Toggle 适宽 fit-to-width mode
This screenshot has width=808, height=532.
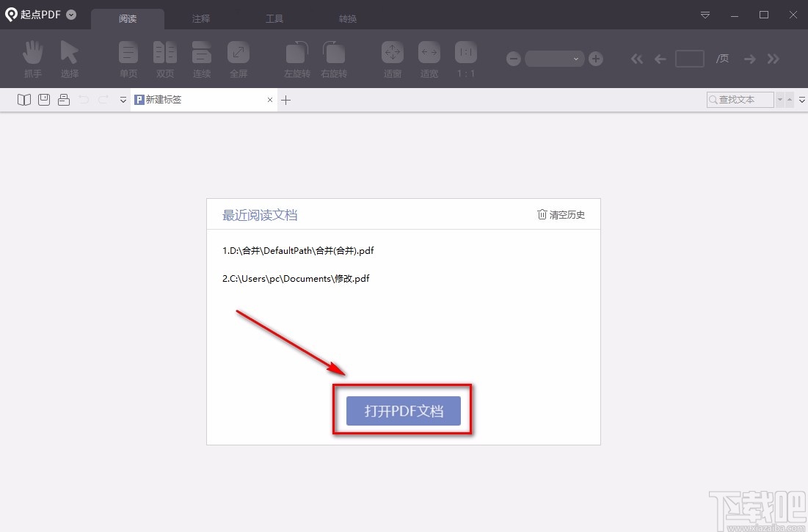click(x=429, y=59)
